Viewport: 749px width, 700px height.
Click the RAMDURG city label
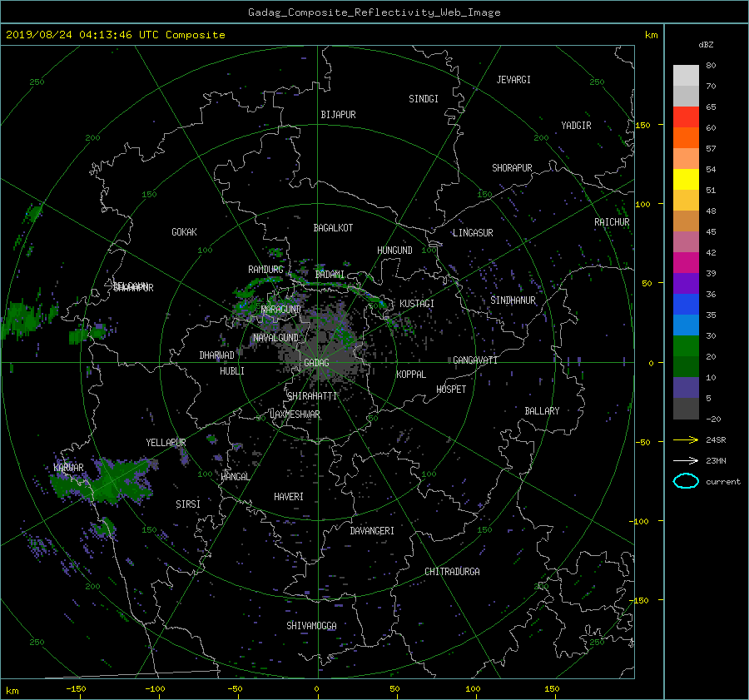coord(265,270)
